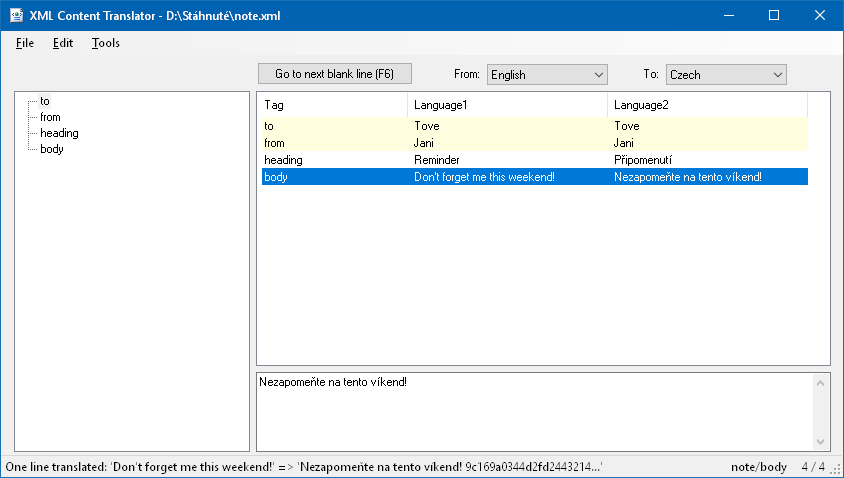Select the 'body' node in tree
The image size is (844, 478).
point(51,149)
